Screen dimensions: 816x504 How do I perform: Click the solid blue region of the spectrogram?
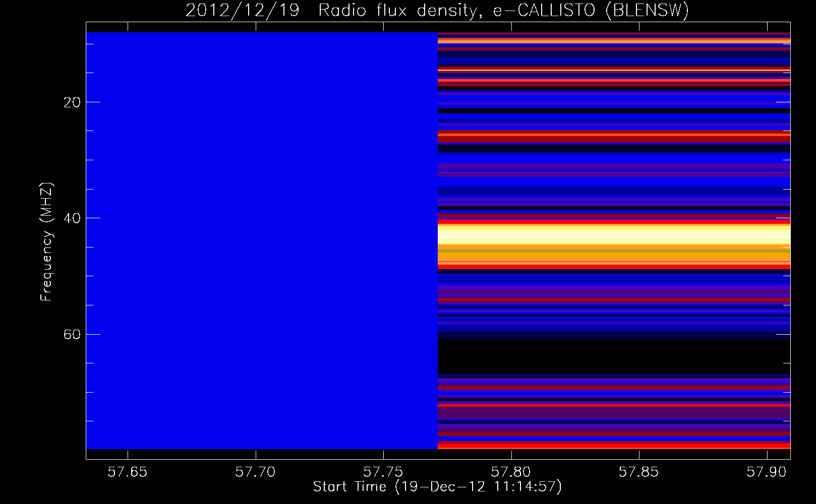262,240
